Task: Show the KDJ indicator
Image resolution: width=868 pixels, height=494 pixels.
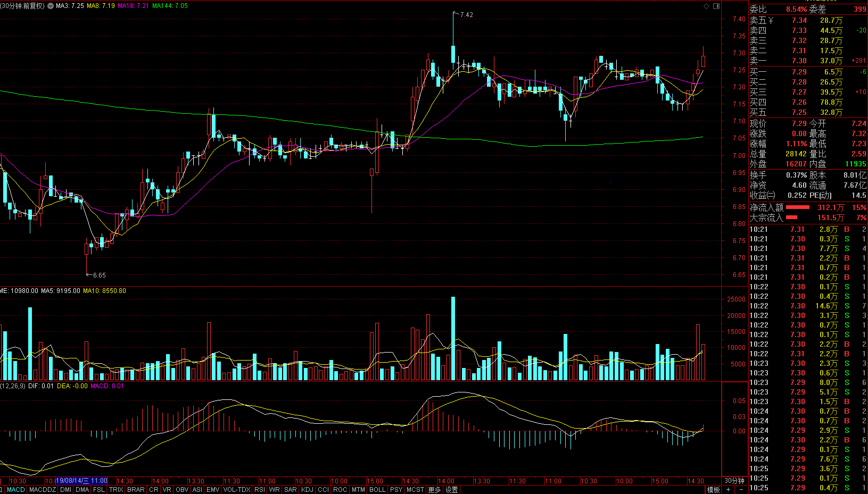Action: pyautogui.click(x=307, y=489)
